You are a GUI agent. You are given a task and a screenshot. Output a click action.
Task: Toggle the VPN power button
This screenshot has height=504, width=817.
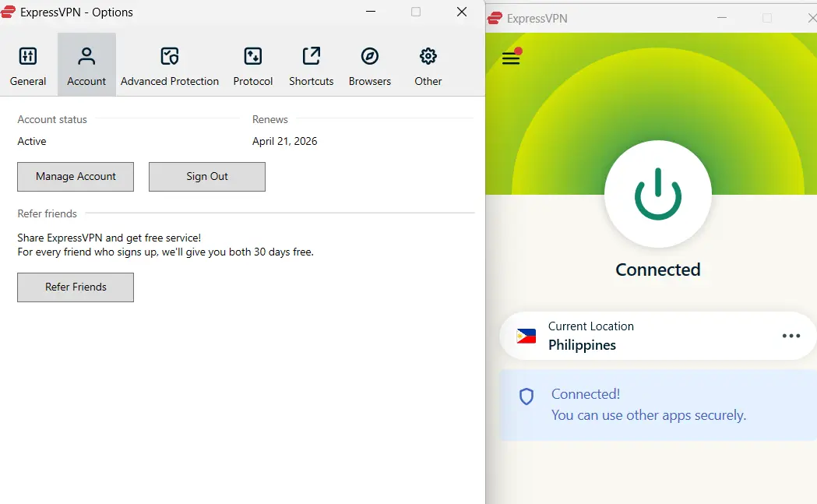(x=658, y=194)
